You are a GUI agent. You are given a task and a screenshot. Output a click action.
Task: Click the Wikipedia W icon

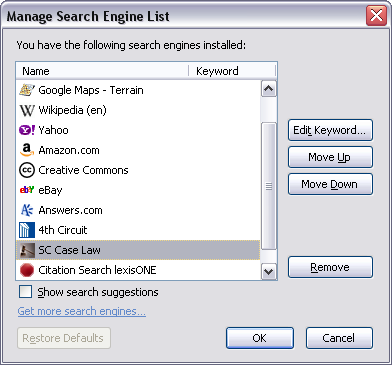coord(27,110)
